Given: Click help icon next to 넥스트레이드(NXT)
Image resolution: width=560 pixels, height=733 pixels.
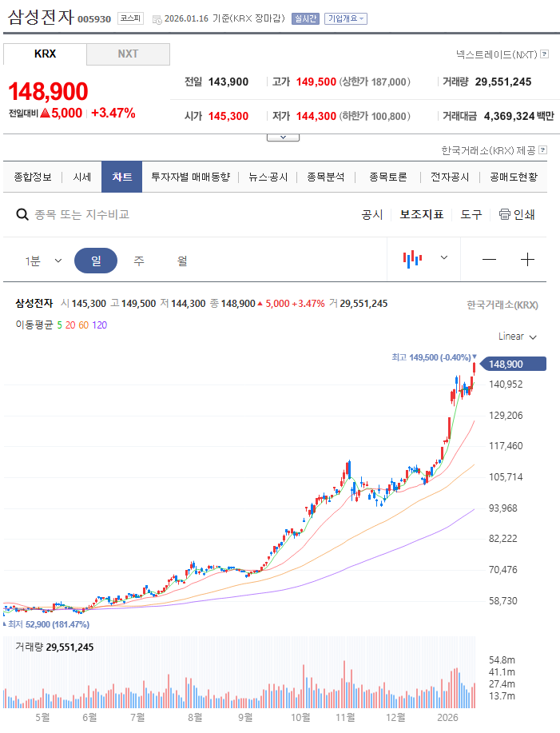Looking at the screenshot, I should [545, 54].
